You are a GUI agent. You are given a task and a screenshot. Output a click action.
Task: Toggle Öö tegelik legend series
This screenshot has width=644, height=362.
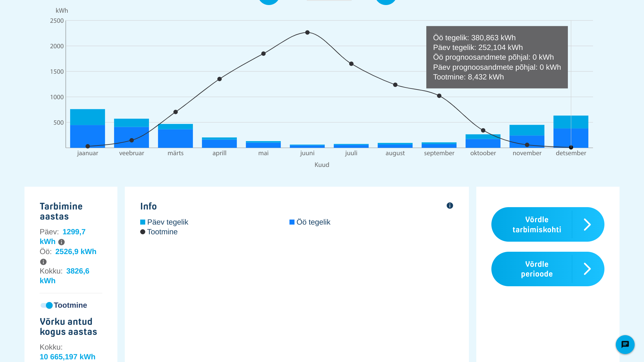[x=310, y=222]
